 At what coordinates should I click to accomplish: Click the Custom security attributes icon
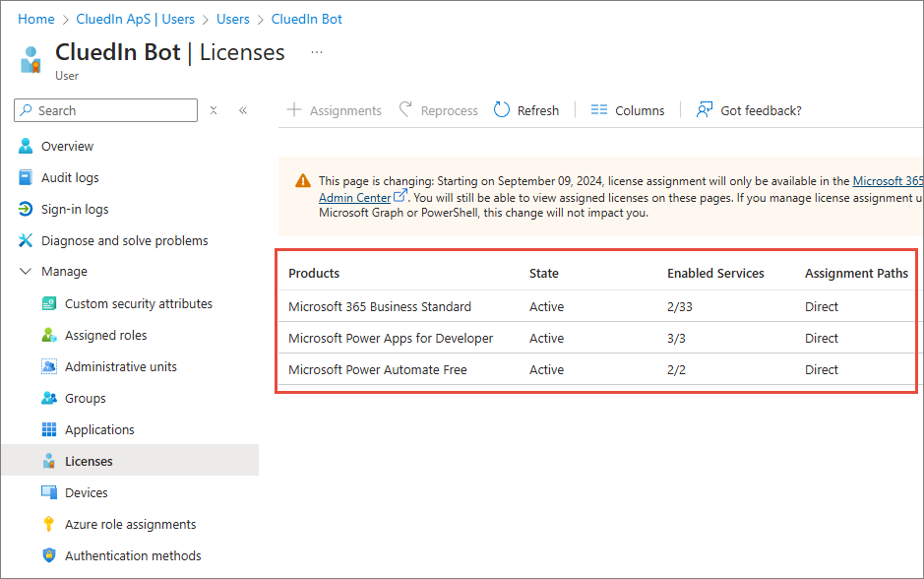point(49,303)
